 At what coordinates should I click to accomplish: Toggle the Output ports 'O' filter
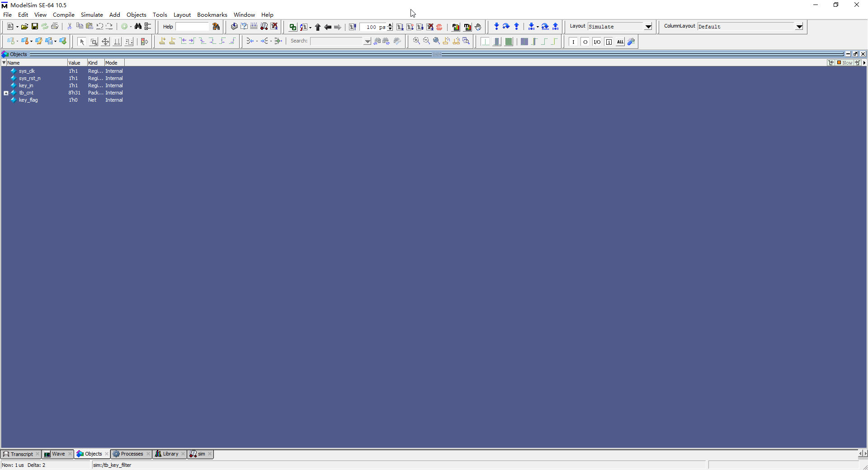(x=585, y=42)
